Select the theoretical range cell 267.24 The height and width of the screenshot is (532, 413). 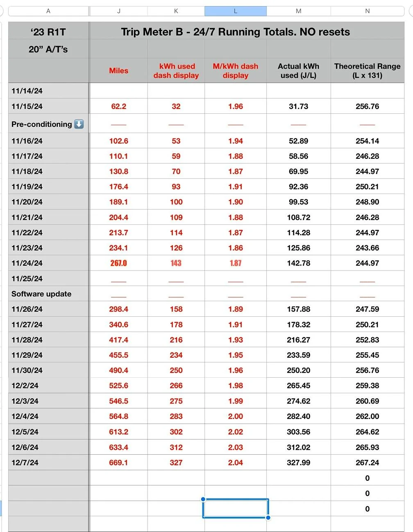[x=368, y=462]
